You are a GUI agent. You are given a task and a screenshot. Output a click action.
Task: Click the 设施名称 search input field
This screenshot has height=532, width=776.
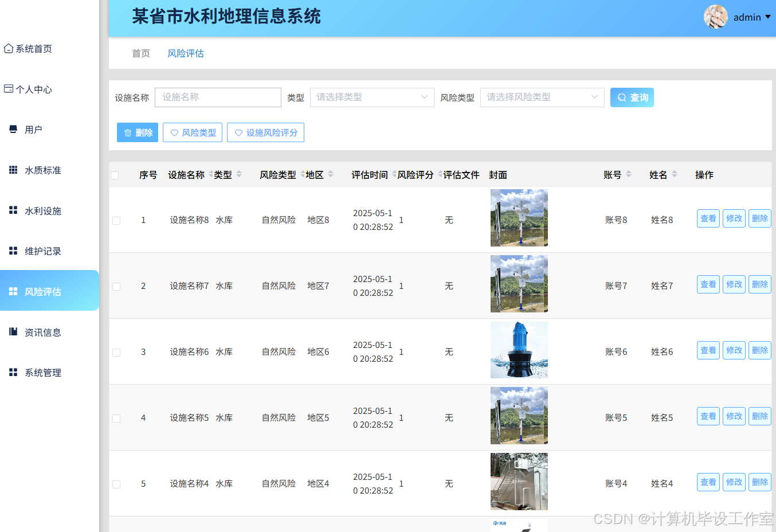[218, 97]
